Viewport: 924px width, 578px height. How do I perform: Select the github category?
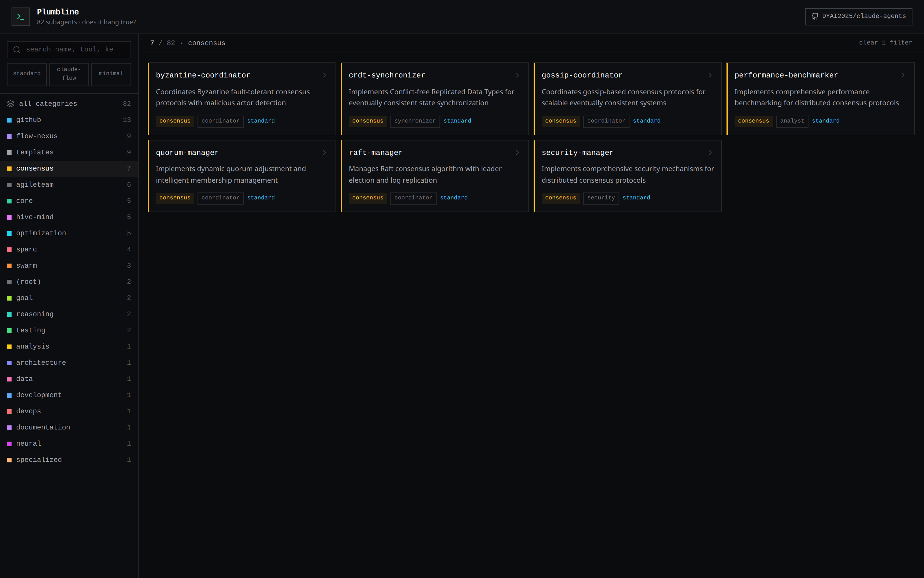click(69, 120)
